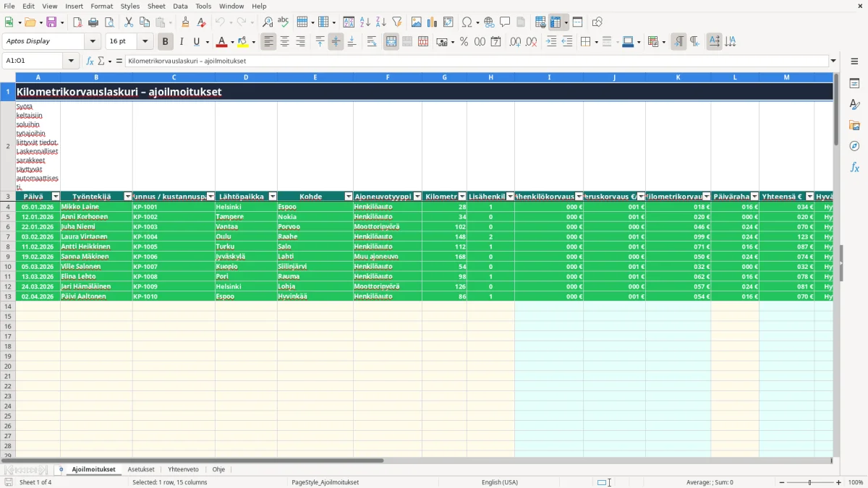Insert a hyperlink
This screenshot has height=488, width=868.
(489, 22)
